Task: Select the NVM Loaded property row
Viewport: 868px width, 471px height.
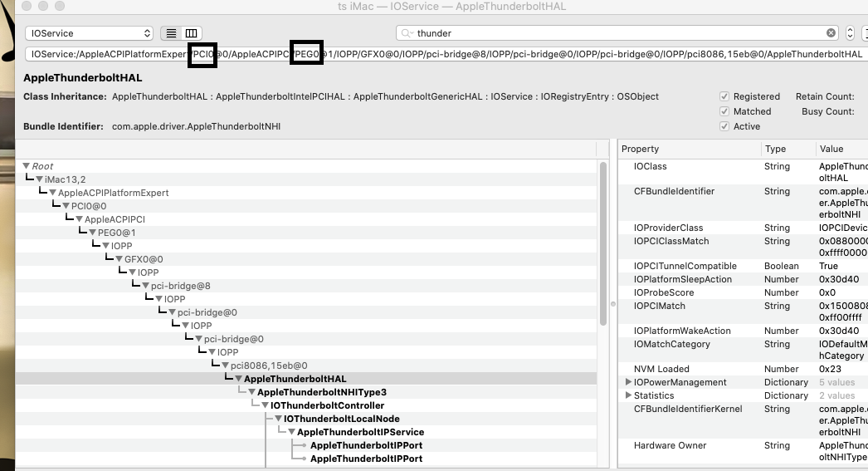Action: [x=743, y=369]
